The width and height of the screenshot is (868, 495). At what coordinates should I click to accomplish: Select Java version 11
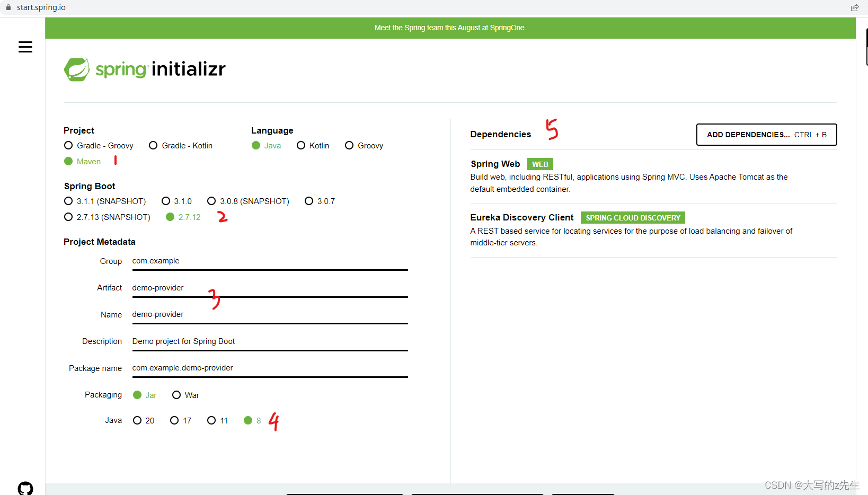click(x=218, y=421)
